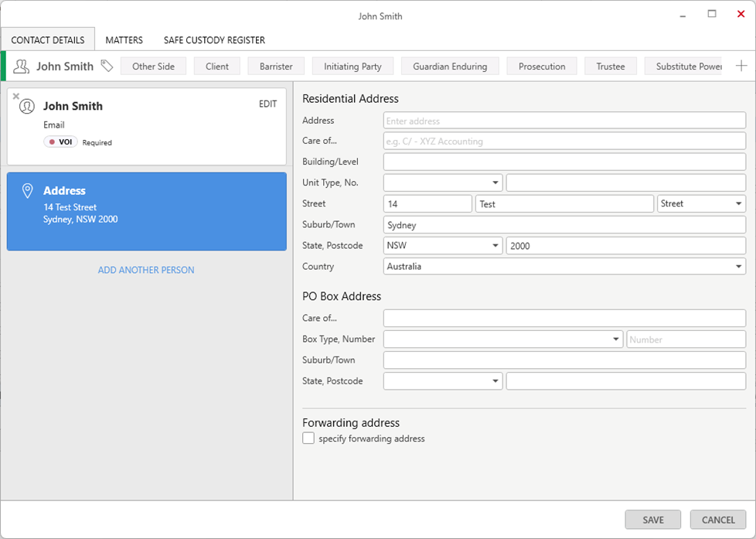Click the person avatar icon in John Smith card
756x539 pixels.
[27, 106]
